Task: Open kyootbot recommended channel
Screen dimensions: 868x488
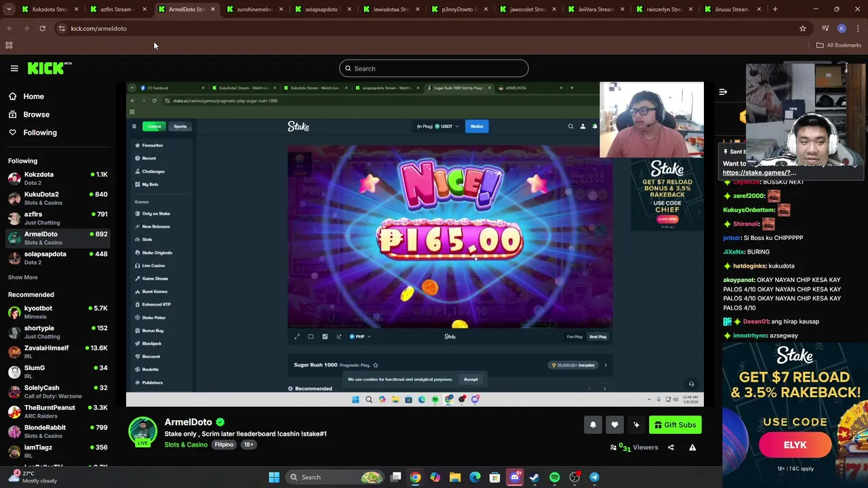Action: tap(58, 312)
